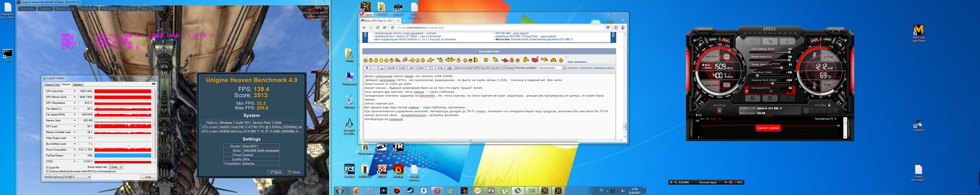Open GPU Temperature sensor dropdown
The width and height of the screenshot is (980, 195).
[74, 103]
